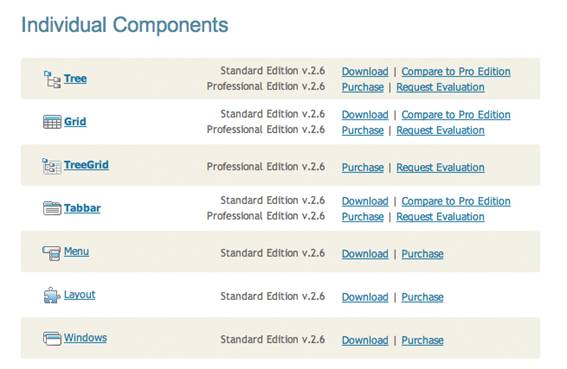567x369 pixels.
Task: Purchase Grid Professional Edition
Action: pyautogui.click(x=363, y=130)
